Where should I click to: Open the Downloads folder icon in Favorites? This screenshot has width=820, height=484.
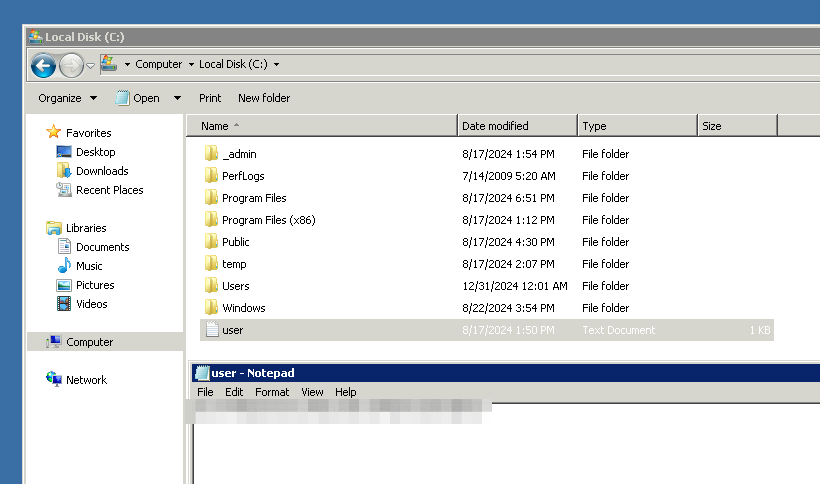65,171
